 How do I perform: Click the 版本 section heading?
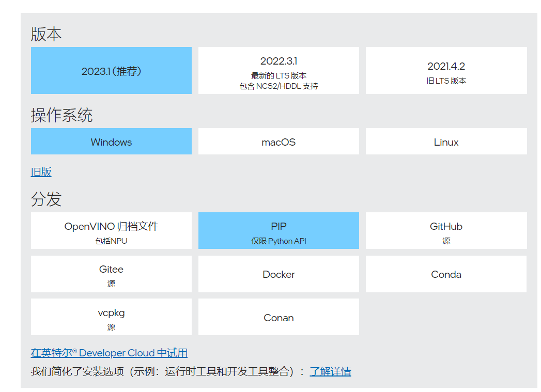[x=46, y=35]
